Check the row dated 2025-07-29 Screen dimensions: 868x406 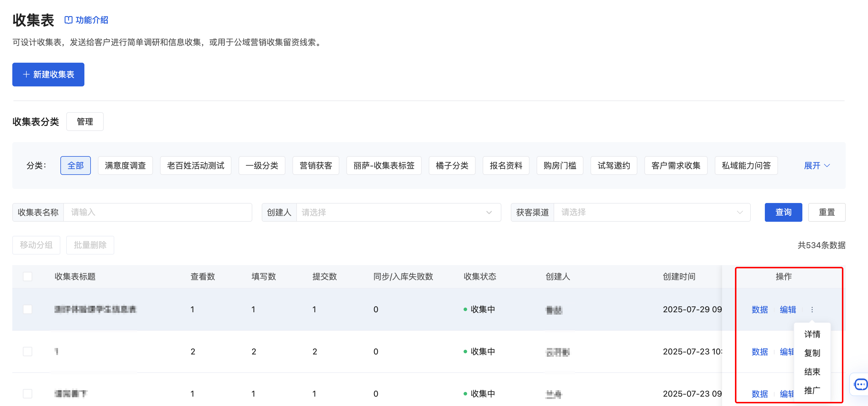[28, 309]
